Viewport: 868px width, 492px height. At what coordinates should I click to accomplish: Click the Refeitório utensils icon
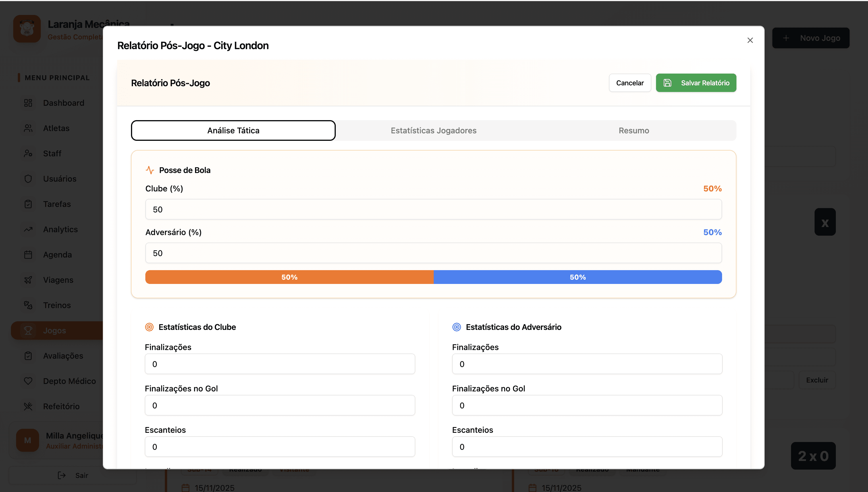point(28,406)
